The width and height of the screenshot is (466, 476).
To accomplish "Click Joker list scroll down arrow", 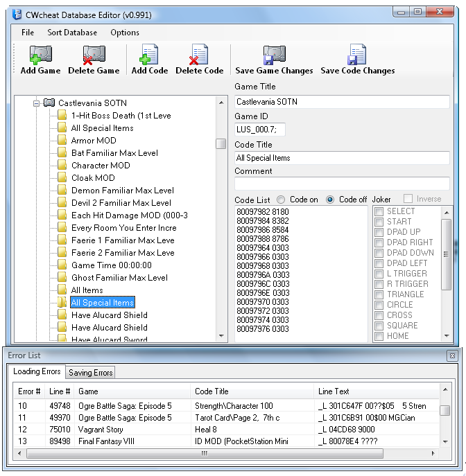I will 447,336.
